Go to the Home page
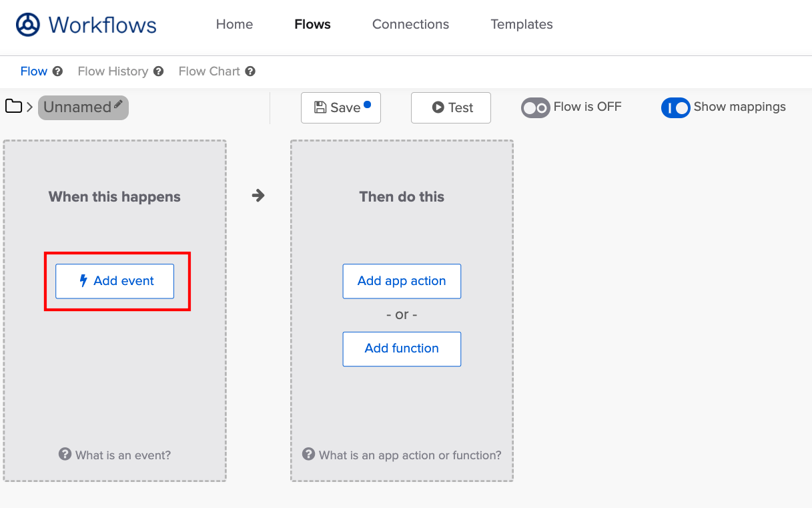Screen dimensions: 812x508 (234, 25)
